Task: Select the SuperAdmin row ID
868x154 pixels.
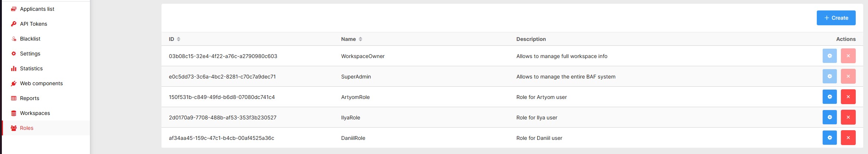Action: (222, 77)
